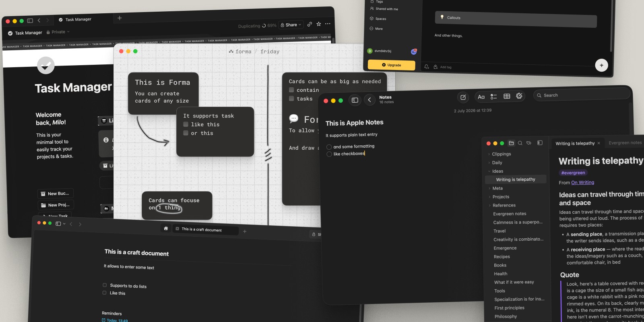This screenshot has width=644, height=322.
Task: Open the rightmost toolbar tool in Apple Notes
Action: pos(519,96)
